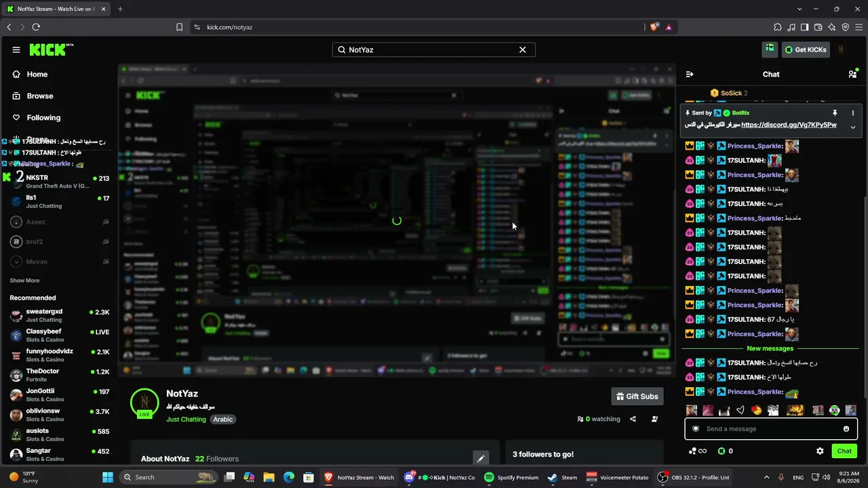Click the green KICKs balance icon
The width and height of the screenshot is (868, 488).
coord(722,451)
